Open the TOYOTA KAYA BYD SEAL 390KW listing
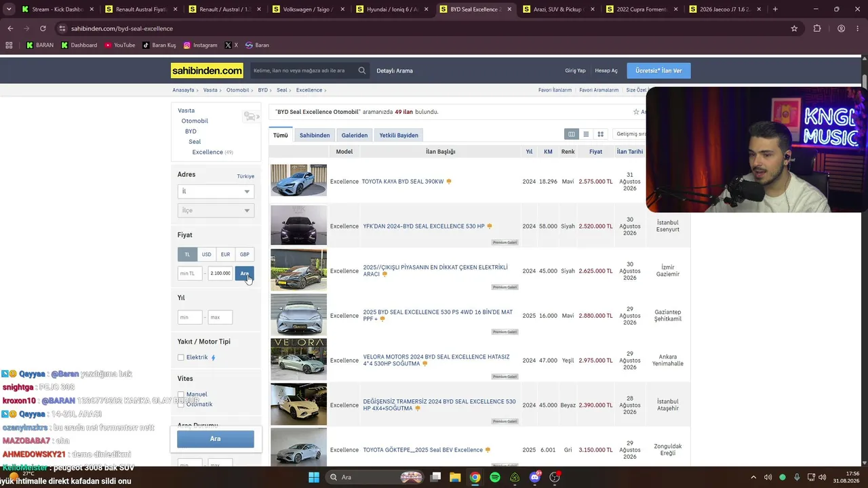868x488 pixels. [403, 182]
